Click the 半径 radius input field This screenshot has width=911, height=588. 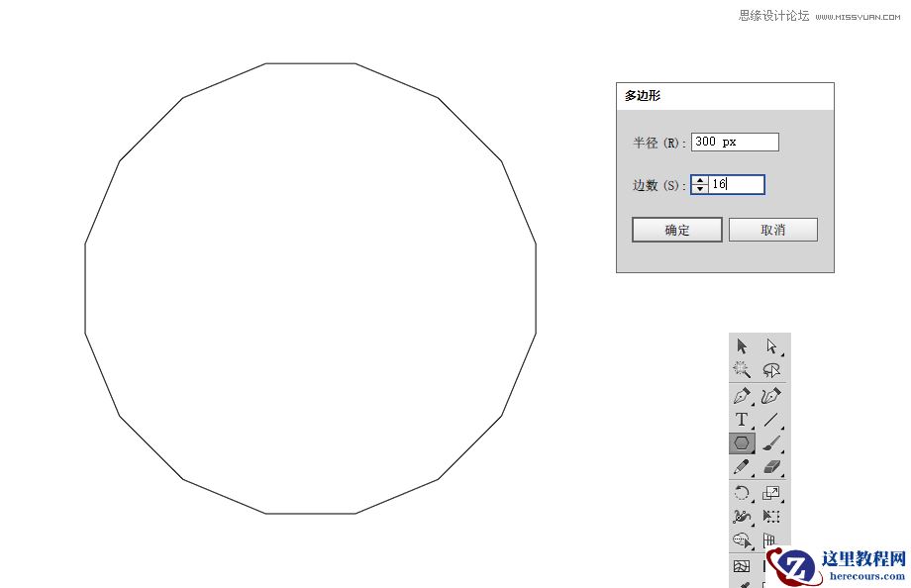(x=736, y=141)
